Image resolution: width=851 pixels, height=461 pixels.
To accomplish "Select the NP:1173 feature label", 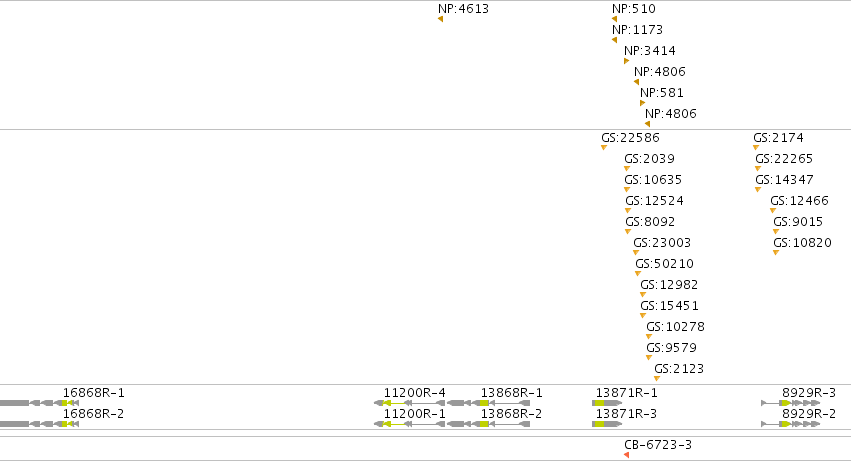I will (x=637, y=29).
